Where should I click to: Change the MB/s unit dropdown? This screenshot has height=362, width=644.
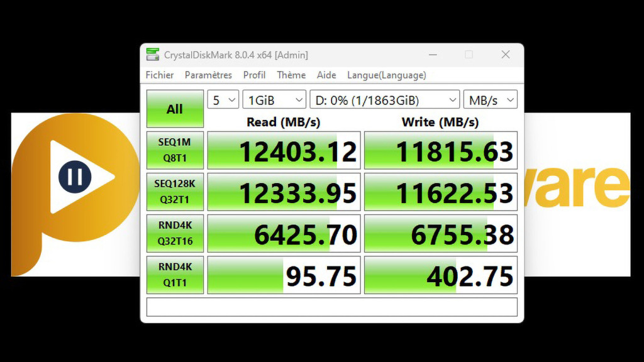click(490, 100)
